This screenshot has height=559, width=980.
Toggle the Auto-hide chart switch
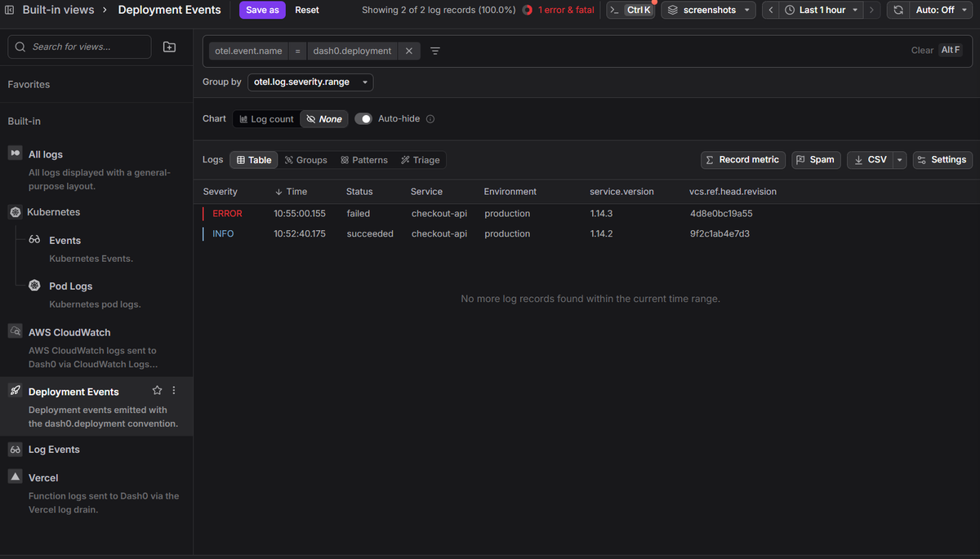pos(363,119)
